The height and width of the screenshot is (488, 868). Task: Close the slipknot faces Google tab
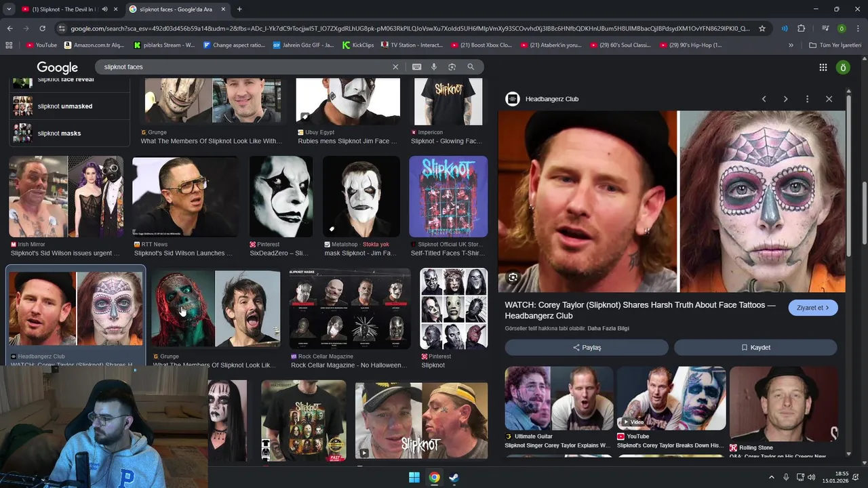[x=223, y=9]
